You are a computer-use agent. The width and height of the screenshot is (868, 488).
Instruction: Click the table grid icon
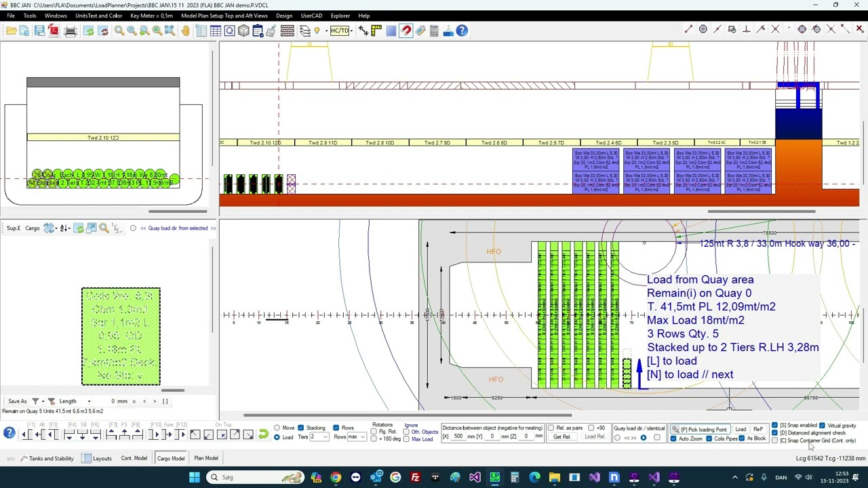point(216,30)
